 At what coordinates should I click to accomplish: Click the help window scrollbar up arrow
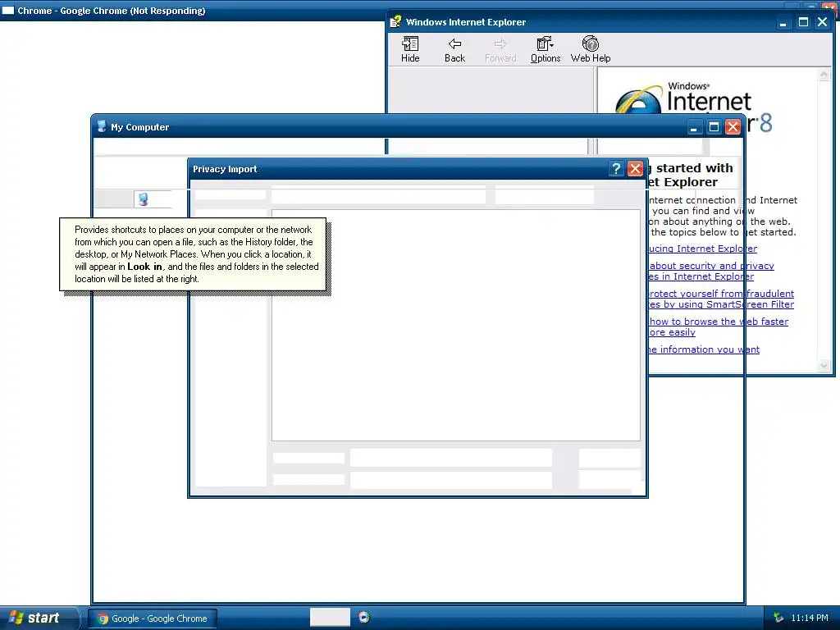point(824,75)
